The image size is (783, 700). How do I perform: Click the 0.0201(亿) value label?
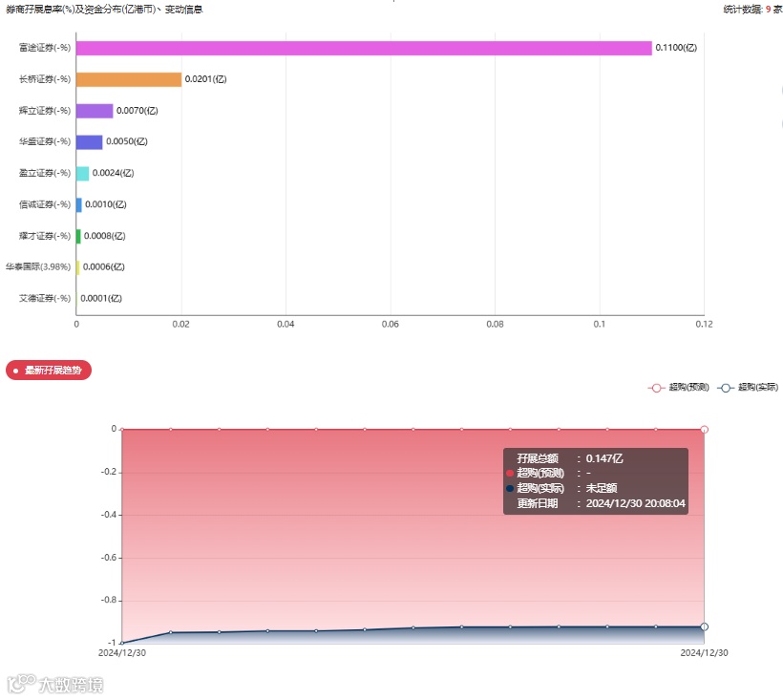pyautogui.click(x=205, y=79)
